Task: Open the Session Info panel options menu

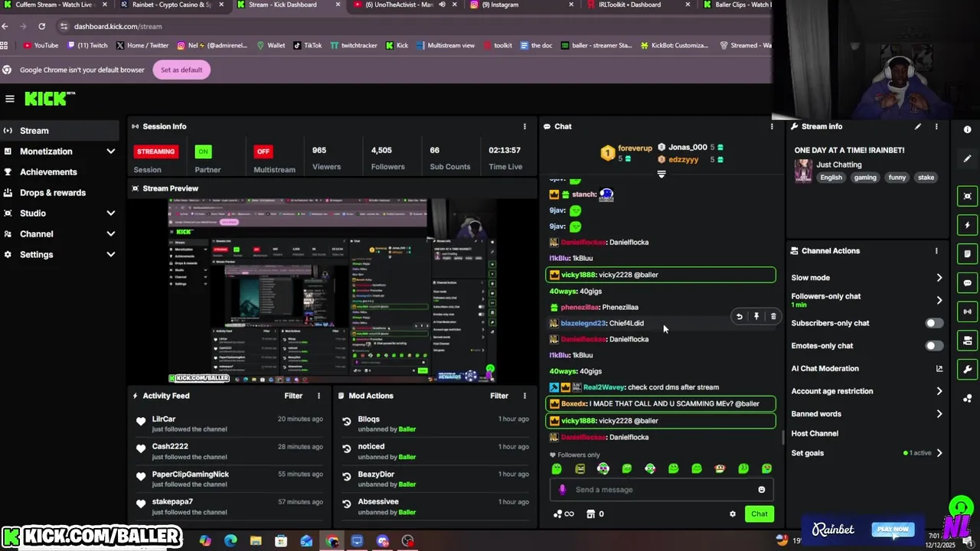Action: (524, 126)
